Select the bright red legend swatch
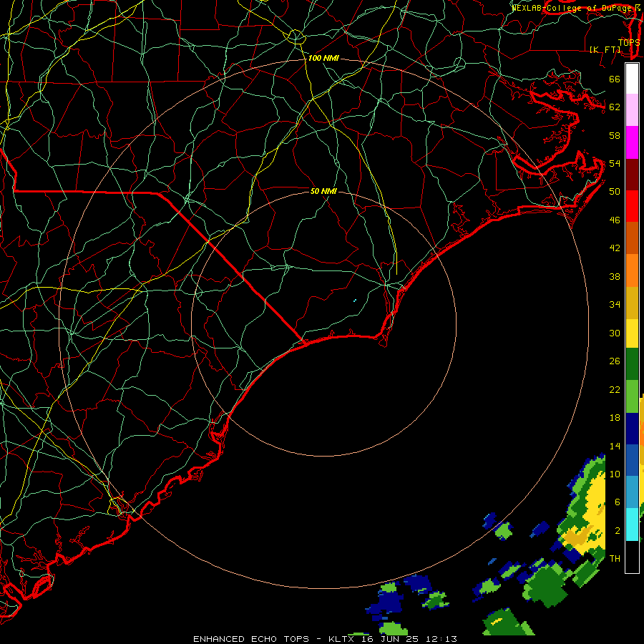Image resolution: width=644 pixels, height=644 pixels. [632, 206]
